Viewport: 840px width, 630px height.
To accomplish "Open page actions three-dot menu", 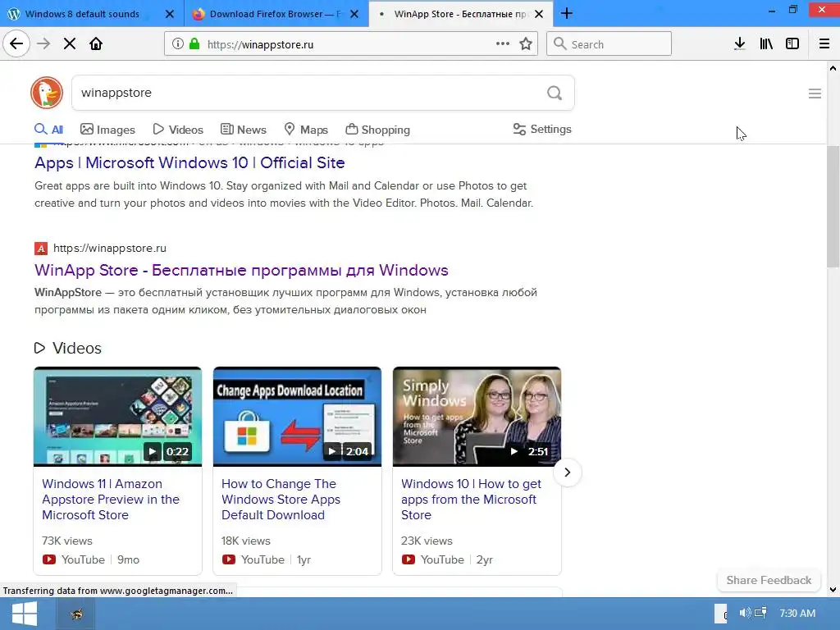I will click(503, 44).
